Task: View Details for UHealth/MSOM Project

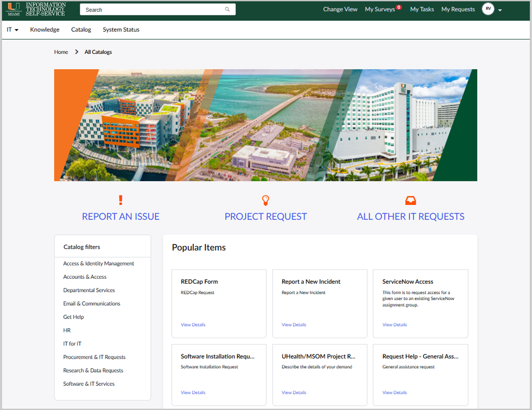Action: 294,393
